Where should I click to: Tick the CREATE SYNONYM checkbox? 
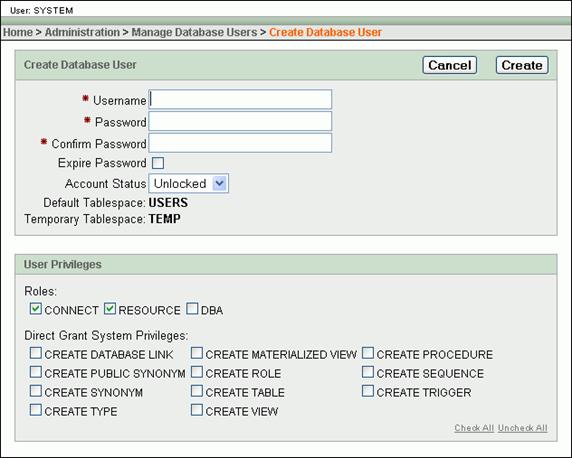tap(36, 391)
